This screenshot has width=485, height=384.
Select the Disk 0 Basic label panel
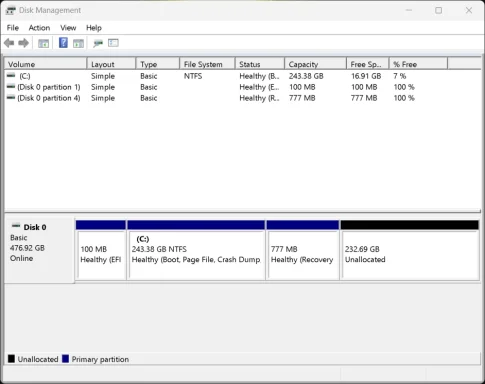point(40,250)
